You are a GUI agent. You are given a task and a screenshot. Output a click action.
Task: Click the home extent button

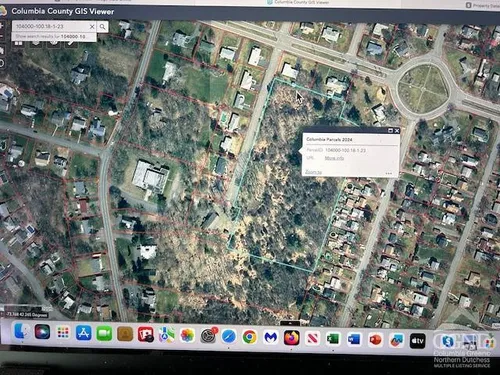pos(2,51)
